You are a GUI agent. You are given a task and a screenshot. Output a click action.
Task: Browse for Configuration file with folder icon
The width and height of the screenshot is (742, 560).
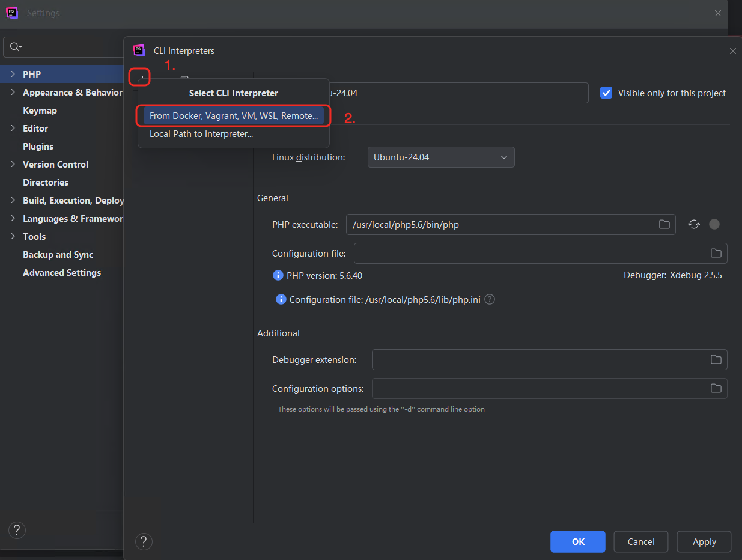tap(716, 253)
